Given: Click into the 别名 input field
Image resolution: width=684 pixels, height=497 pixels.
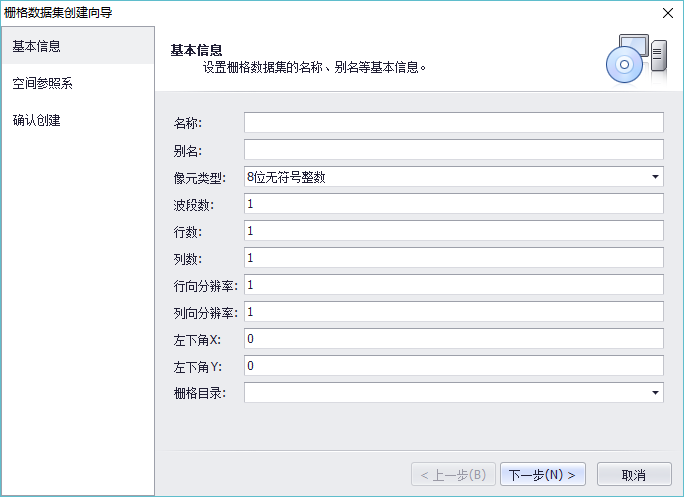Looking at the screenshot, I should pyautogui.click(x=453, y=150).
